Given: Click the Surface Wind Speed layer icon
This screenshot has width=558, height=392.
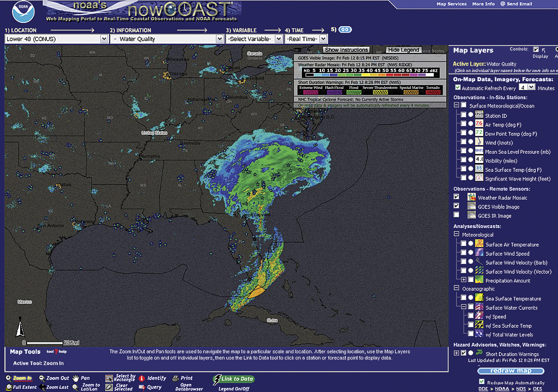Looking at the screenshot, I should [x=479, y=252].
